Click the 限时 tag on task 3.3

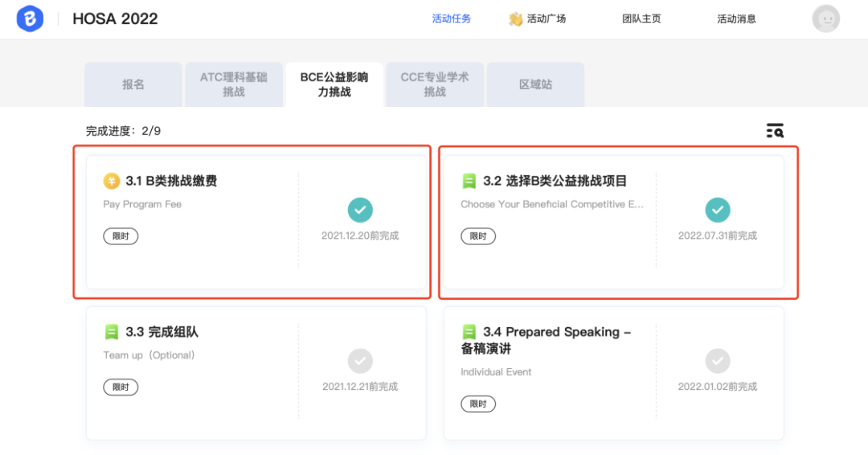coord(121,387)
